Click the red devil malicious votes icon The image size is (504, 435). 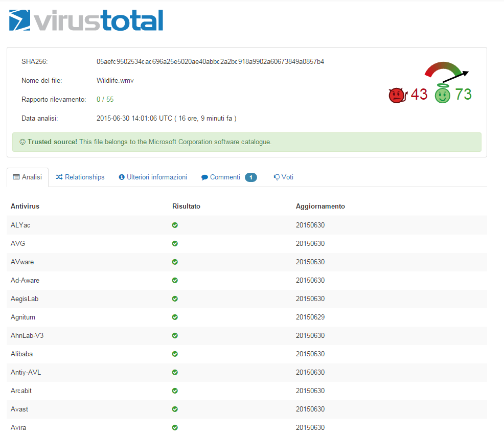(x=398, y=95)
